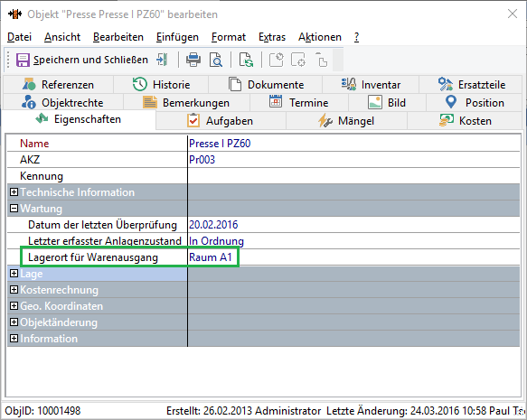527x420 pixels.
Task: Switch to the Termine tab
Action: [299, 102]
